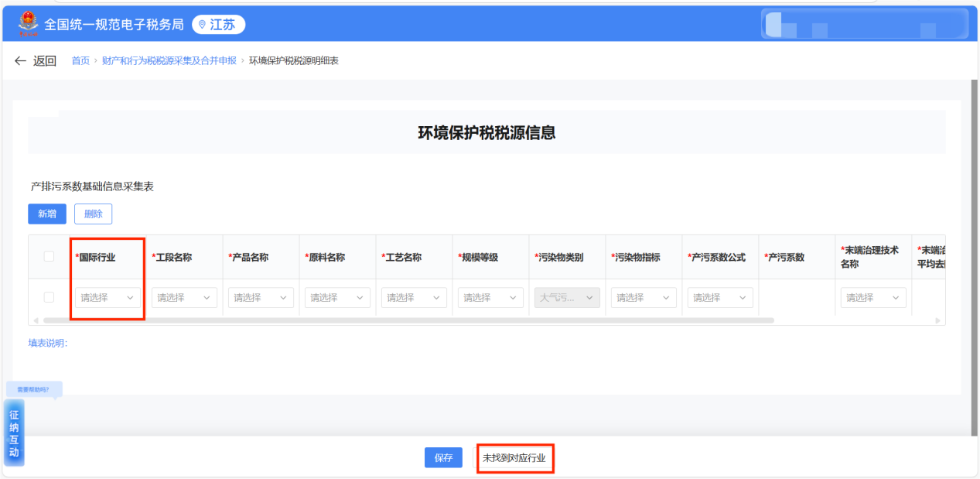
Task: Click the table's left scroll arrow
Action: 34,320
